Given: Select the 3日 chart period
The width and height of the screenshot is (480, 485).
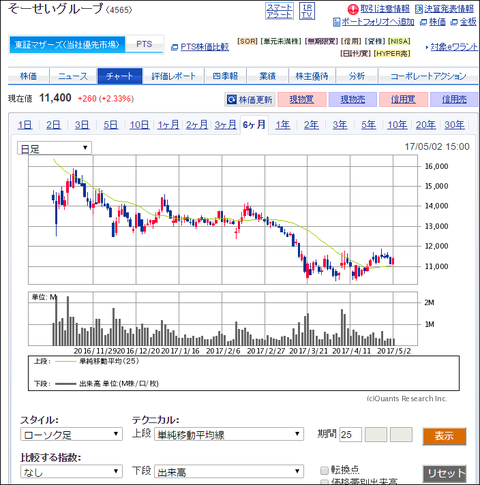Looking at the screenshot, I should [x=82, y=125].
